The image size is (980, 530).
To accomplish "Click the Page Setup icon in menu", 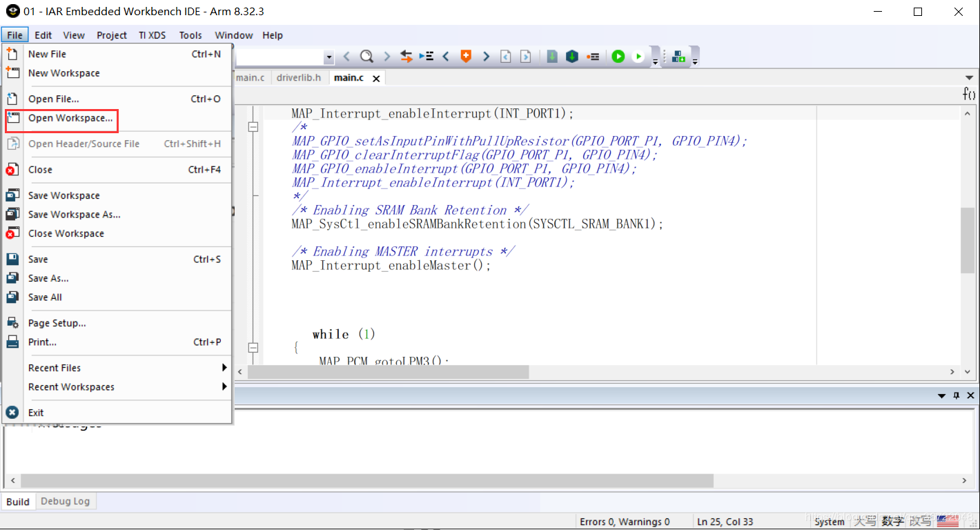I will point(12,323).
